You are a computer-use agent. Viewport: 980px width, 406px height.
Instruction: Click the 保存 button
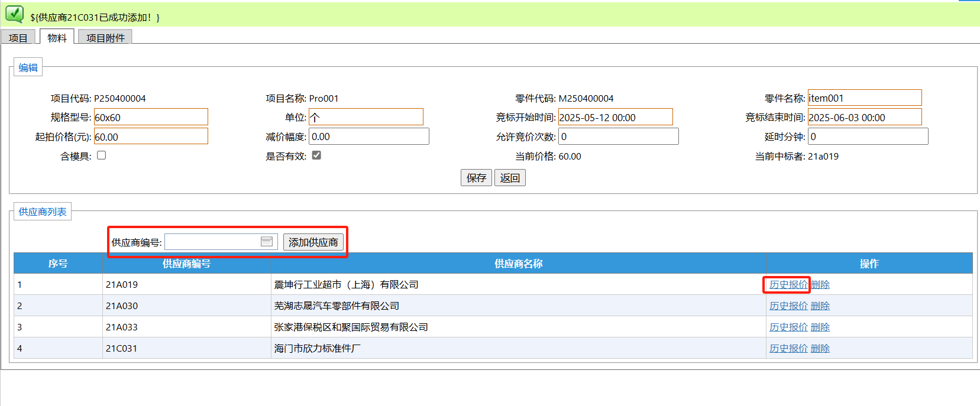pyautogui.click(x=476, y=178)
